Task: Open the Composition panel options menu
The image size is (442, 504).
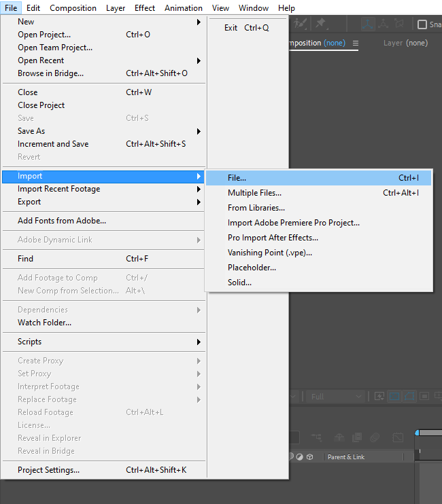Action: click(x=356, y=43)
